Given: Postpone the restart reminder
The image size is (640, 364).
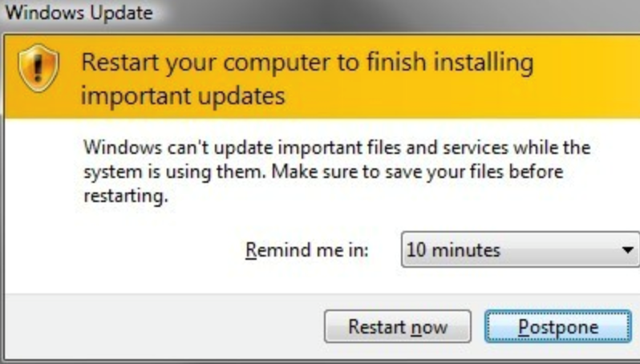Looking at the screenshot, I should (558, 326).
